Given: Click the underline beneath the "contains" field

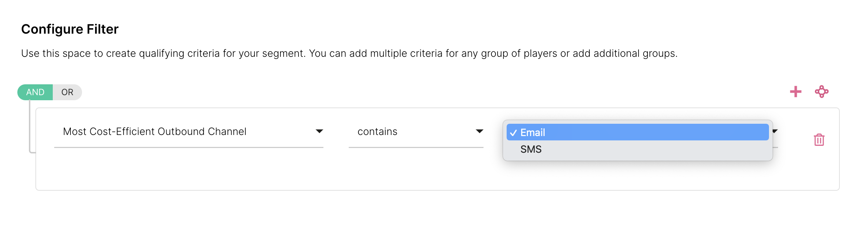Looking at the screenshot, I should pos(416,148).
